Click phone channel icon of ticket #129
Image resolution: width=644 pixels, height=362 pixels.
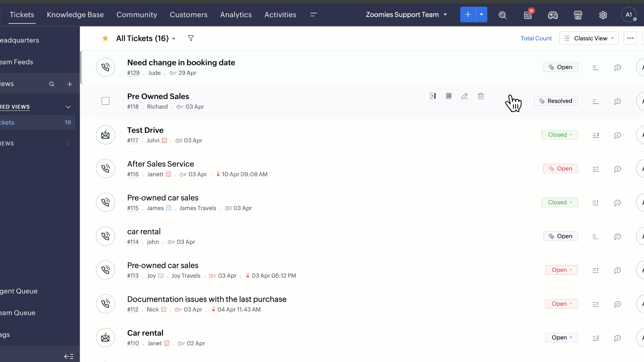(105, 67)
